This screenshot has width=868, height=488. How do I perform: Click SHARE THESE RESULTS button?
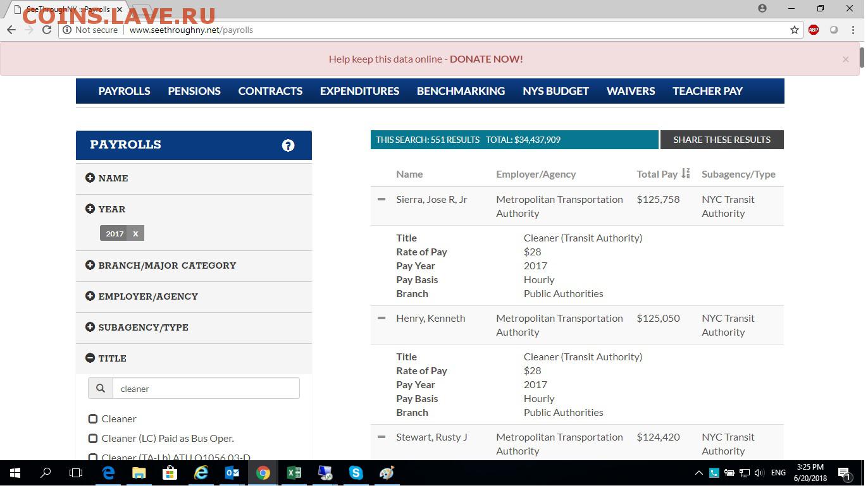722,140
